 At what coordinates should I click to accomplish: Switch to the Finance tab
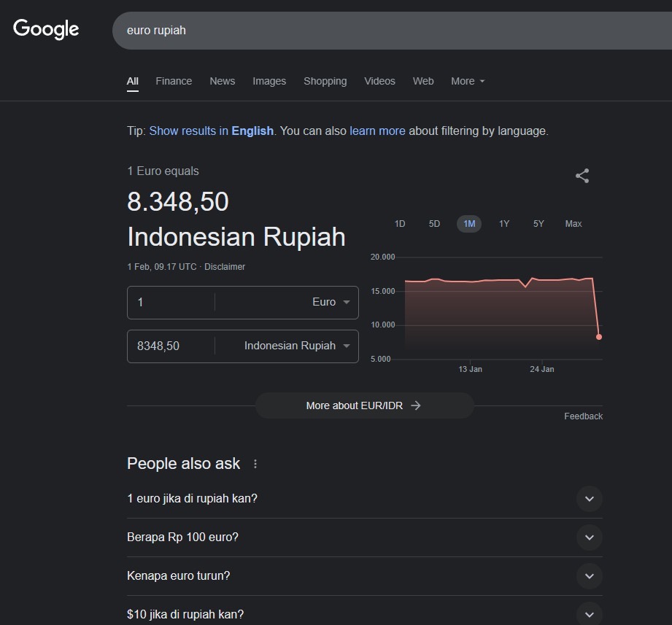pos(174,81)
